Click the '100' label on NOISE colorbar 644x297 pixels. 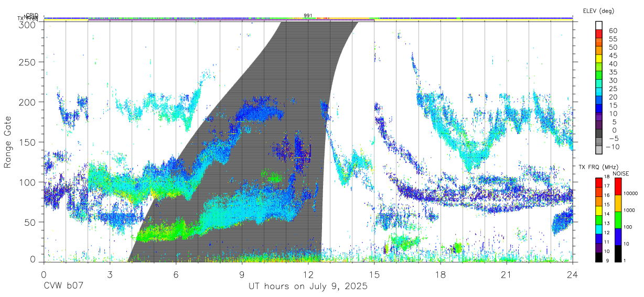pyautogui.click(x=628, y=227)
